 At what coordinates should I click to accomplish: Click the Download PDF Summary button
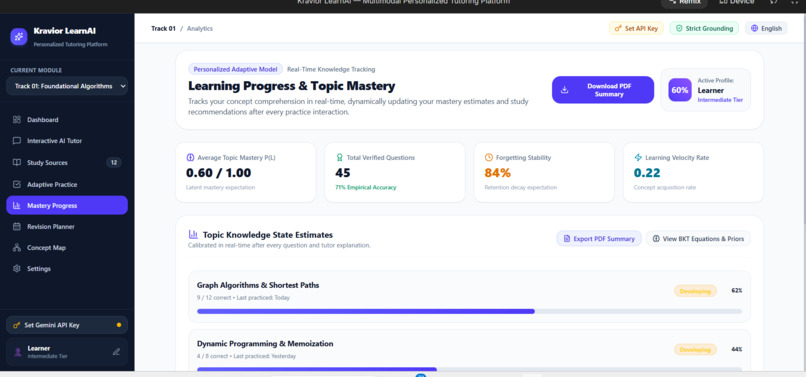[x=603, y=90]
